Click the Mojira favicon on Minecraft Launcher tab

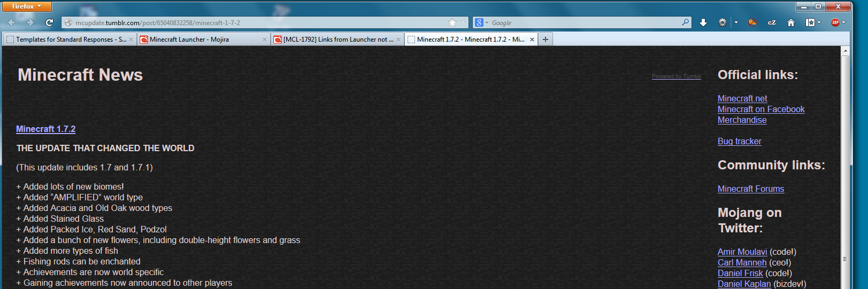144,40
